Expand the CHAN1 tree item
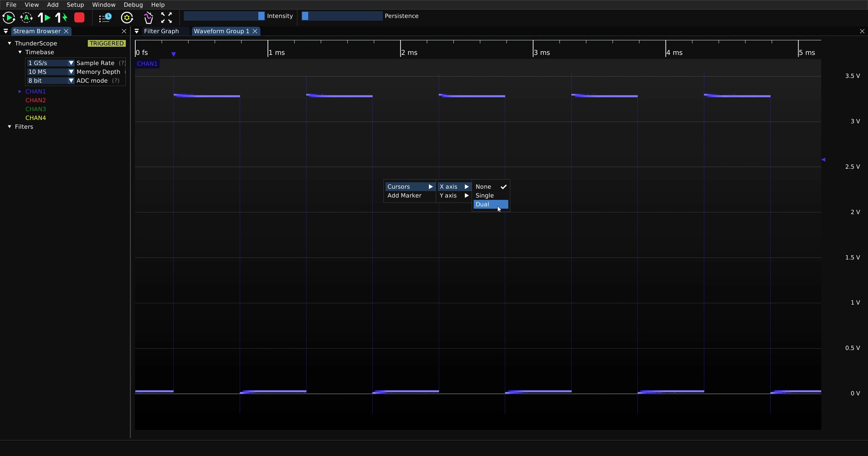 point(20,91)
